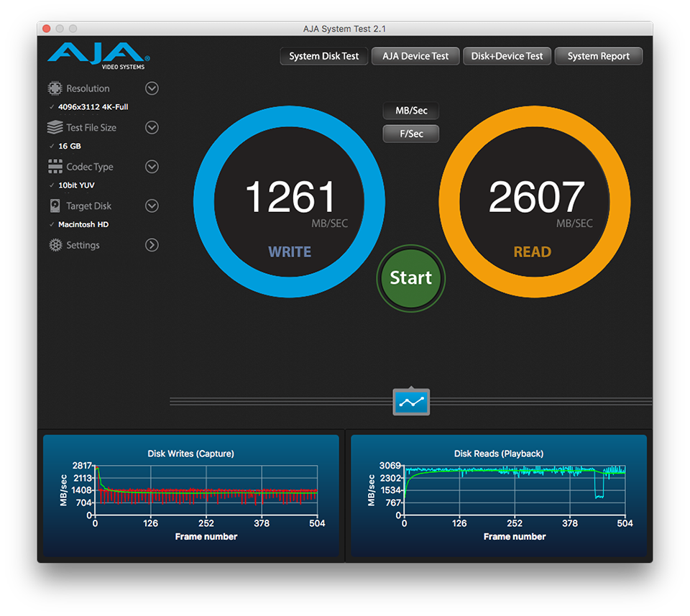Viewport: 690px width, 616px height.
Task: Click the WRITE gauge label
Action: point(290,252)
